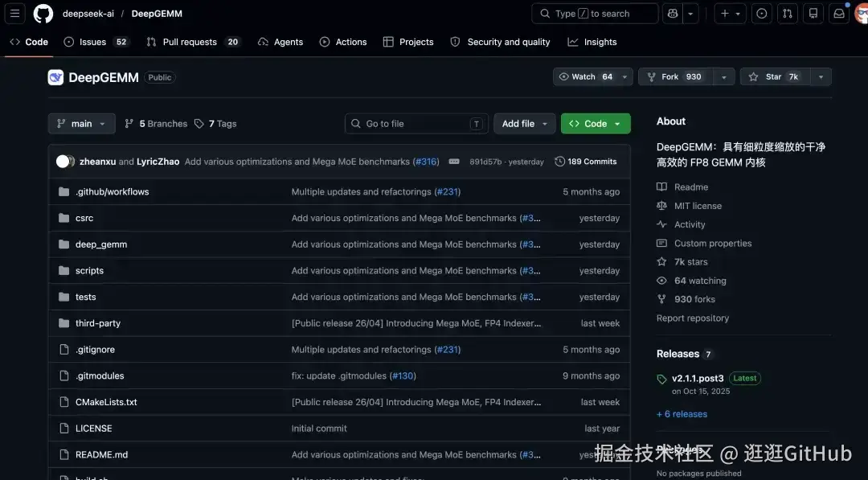Open the + 6 releases link

click(x=682, y=414)
